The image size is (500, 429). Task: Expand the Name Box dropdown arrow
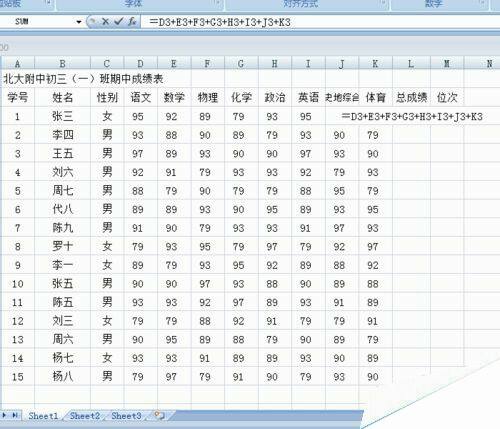tap(79, 22)
